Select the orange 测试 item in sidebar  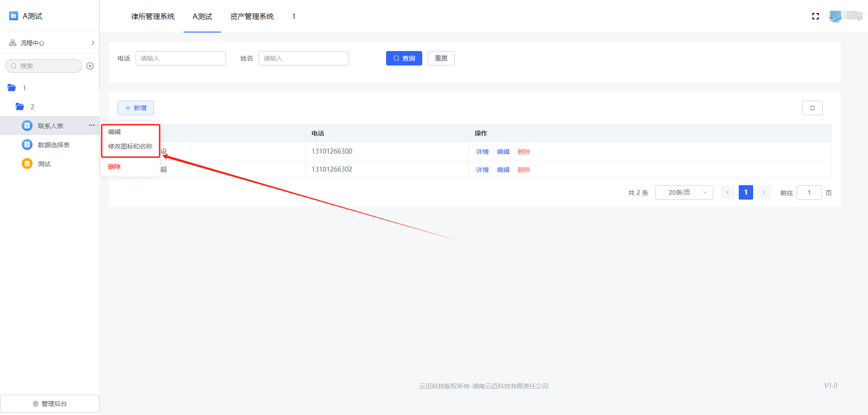44,164
